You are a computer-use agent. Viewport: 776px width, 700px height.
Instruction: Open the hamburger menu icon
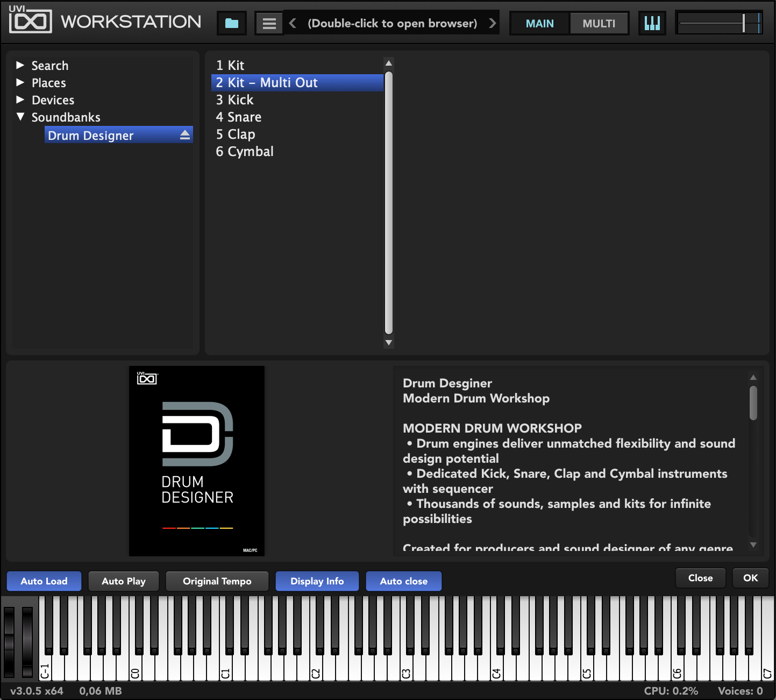point(269,23)
